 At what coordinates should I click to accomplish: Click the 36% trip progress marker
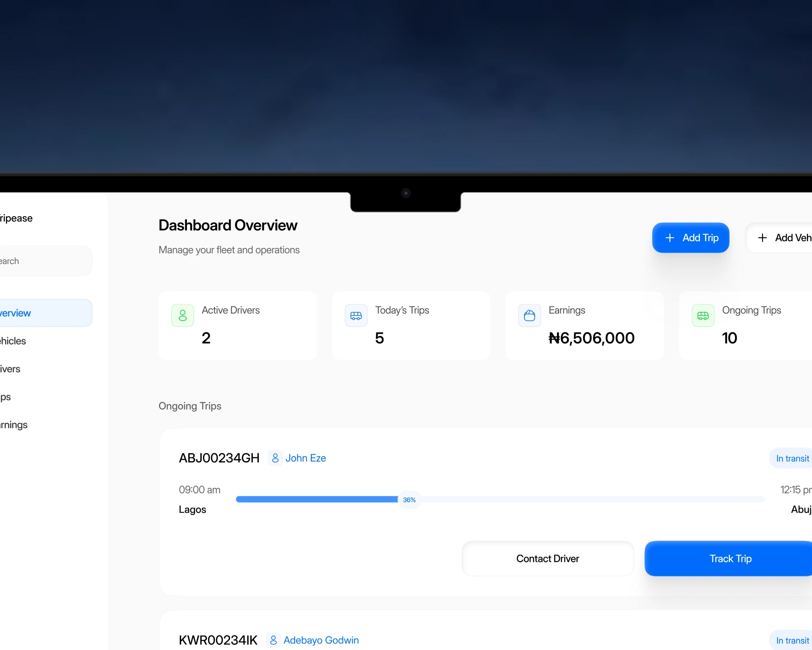tap(409, 500)
